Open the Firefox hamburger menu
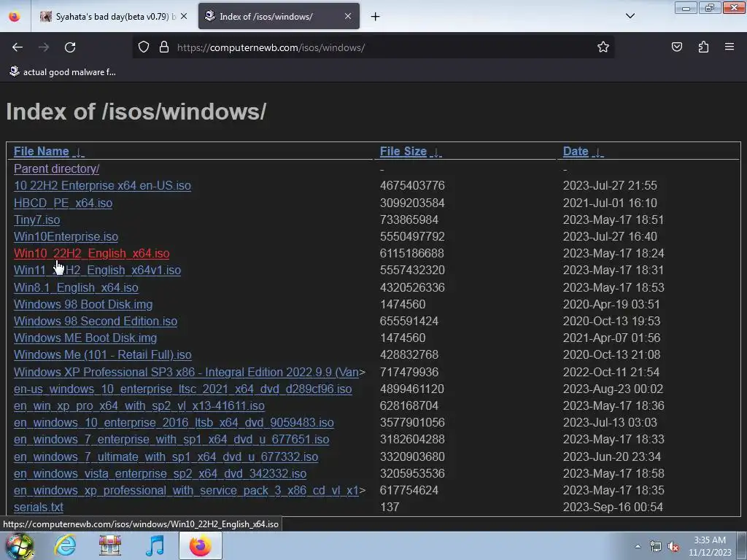Image resolution: width=747 pixels, height=560 pixels. tap(729, 47)
